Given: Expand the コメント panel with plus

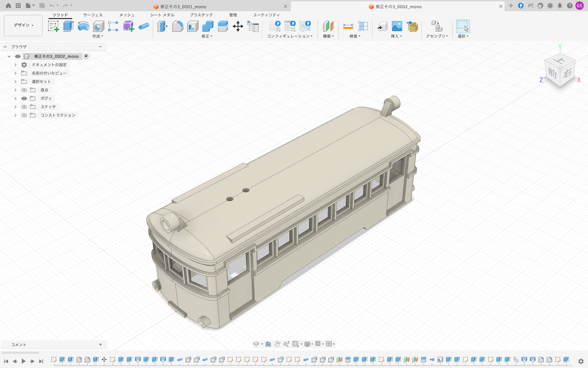Looking at the screenshot, I should click(100, 344).
